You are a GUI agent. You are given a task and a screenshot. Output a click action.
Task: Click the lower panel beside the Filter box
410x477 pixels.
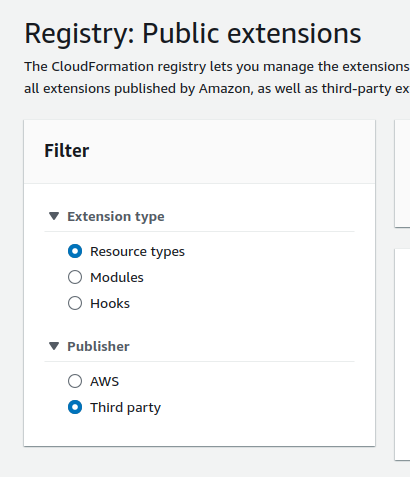(402, 354)
